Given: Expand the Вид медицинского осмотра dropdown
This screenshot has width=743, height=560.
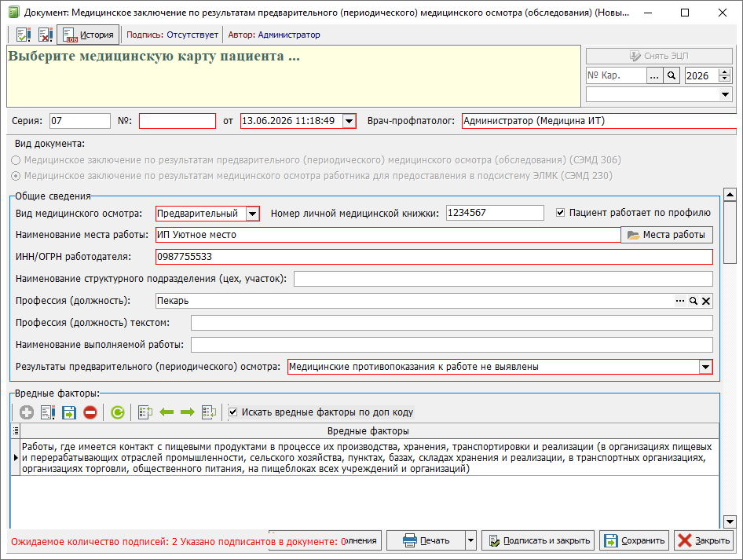Looking at the screenshot, I should 253,214.
